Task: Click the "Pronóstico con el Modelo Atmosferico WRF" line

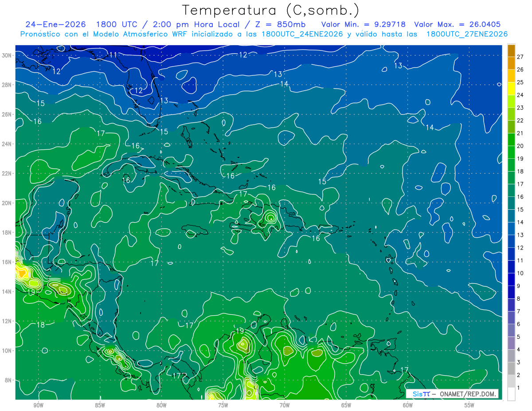Action: pos(104,34)
